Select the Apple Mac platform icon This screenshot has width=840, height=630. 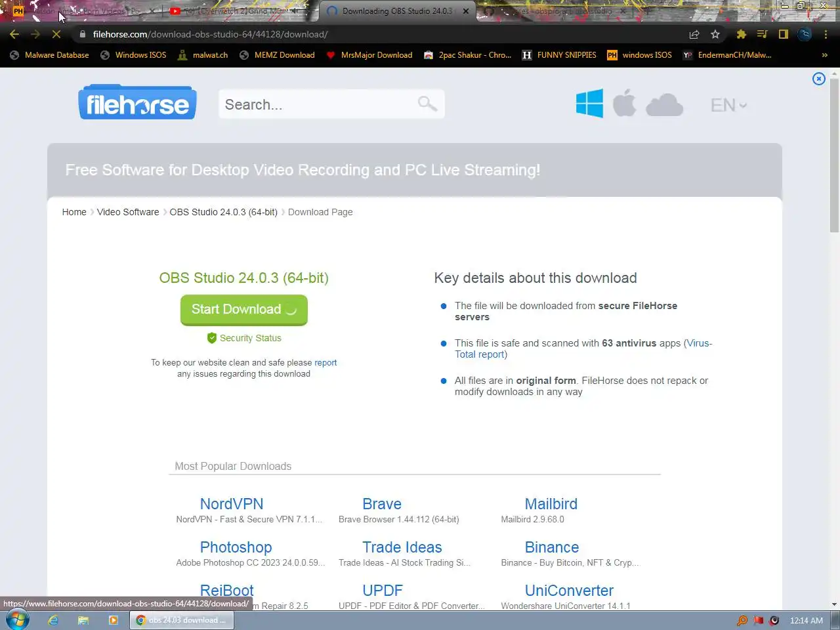click(x=624, y=104)
